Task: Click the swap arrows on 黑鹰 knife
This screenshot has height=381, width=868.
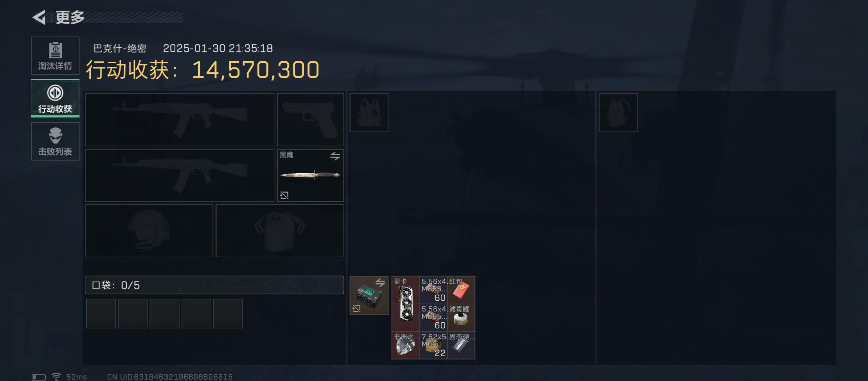Action: coord(335,156)
